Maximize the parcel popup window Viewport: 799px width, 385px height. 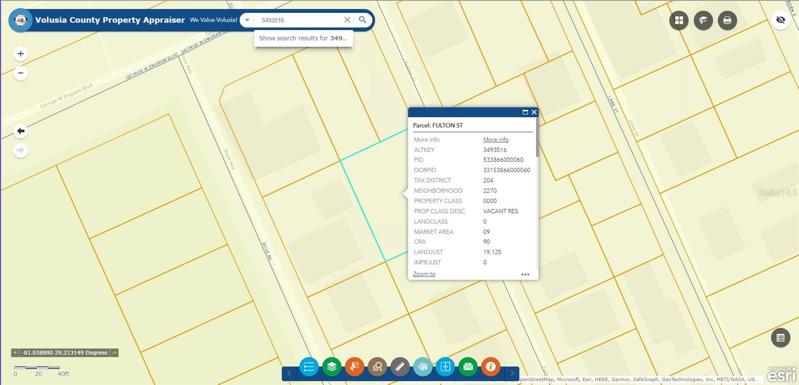525,113
